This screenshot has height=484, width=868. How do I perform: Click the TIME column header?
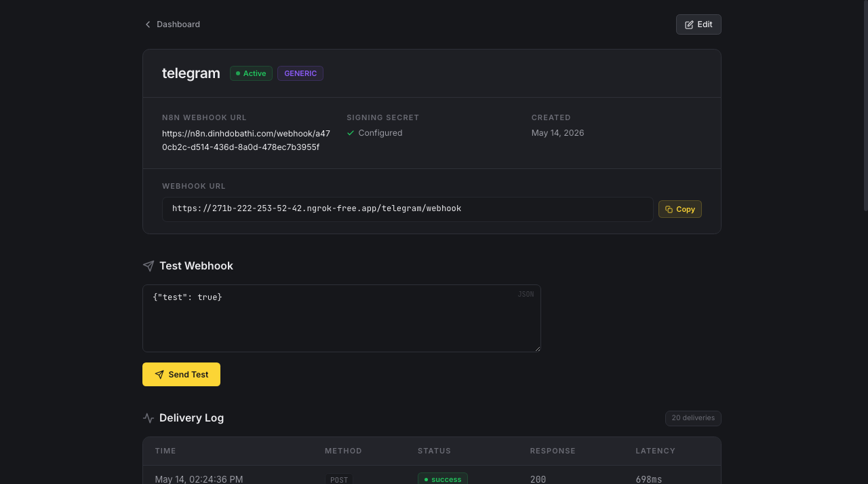165,451
